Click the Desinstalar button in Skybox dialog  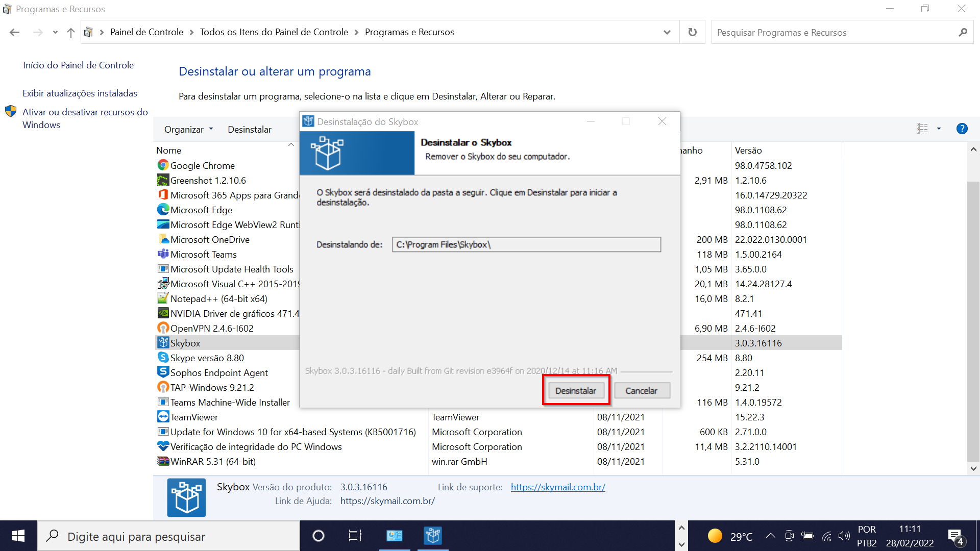[x=576, y=391]
